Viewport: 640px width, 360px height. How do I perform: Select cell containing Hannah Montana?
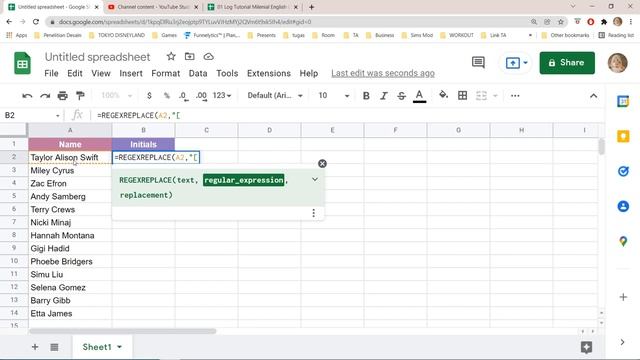(70, 236)
